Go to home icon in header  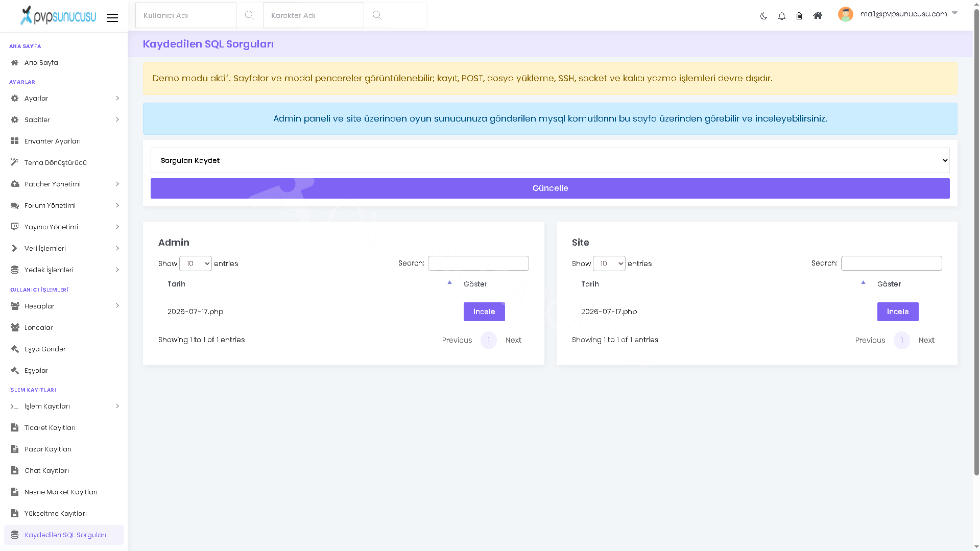pyautogui.click(x=818, y=15)
